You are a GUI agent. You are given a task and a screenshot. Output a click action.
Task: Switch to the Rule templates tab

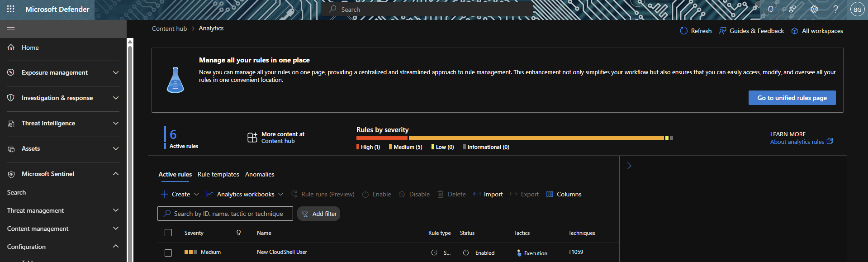pyautogui.click(x=218, y=174)
